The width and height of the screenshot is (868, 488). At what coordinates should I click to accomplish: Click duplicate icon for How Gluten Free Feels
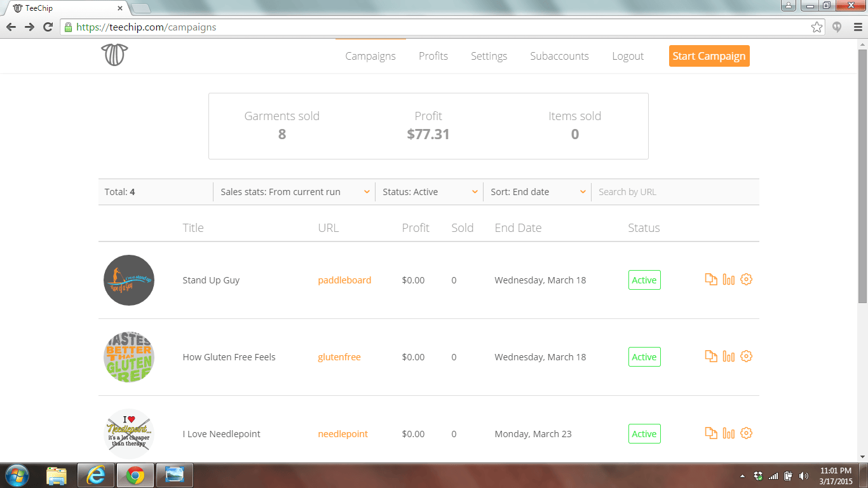(x=711, y=356)
